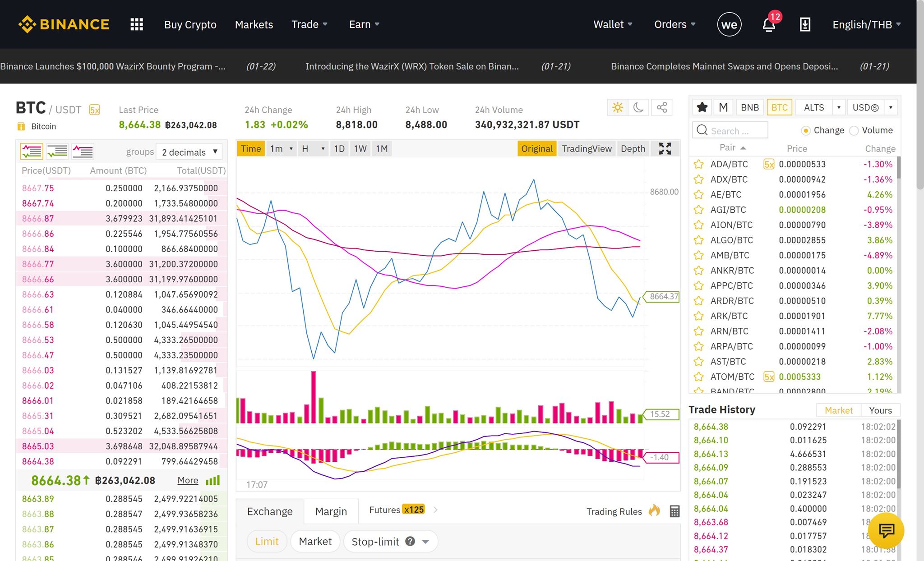Click the Stop-limit help question icon
The height and width of the screenshot is (561, 924).
tap(410, 541)
